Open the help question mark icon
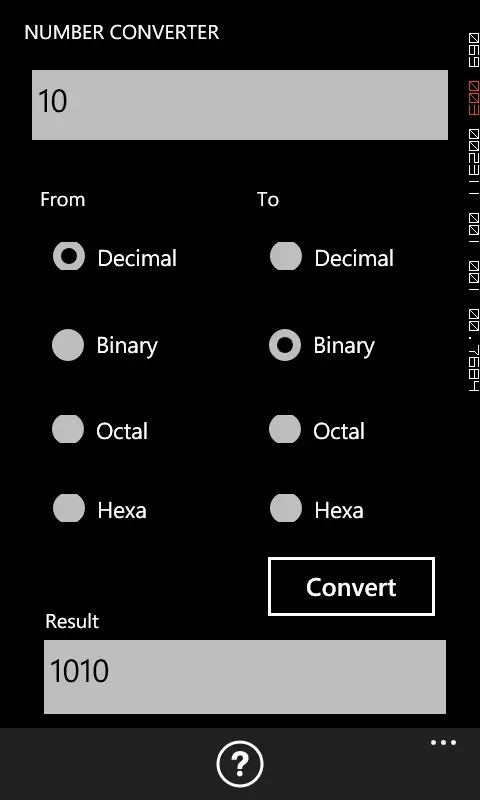Screen dimensions: 480x800 click(240, 764)
